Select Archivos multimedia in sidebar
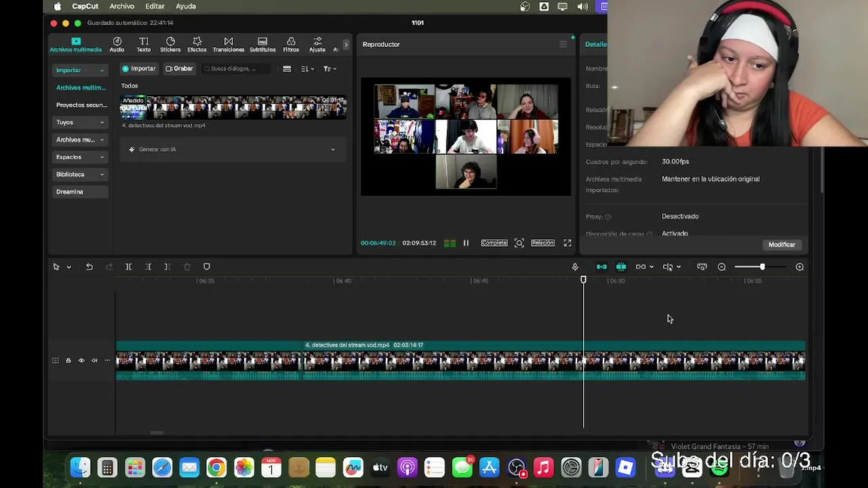The image size is (868, 488). click(81, 87)
